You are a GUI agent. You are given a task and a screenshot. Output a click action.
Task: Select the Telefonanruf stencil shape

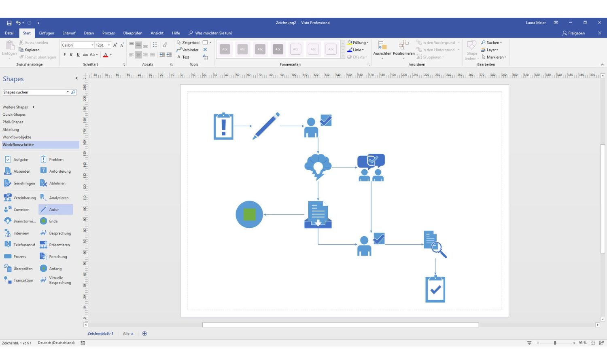click(19, 245)
